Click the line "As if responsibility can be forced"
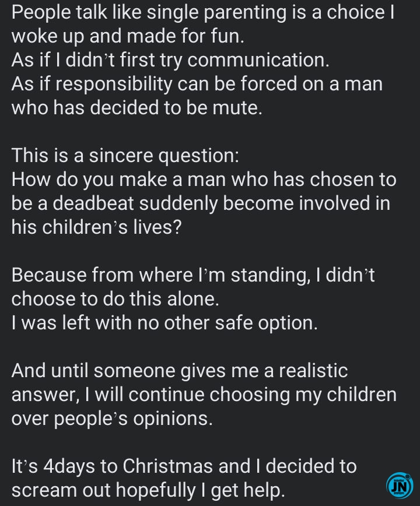The width and height of the screenshot is (420, 506). point(197,84)
